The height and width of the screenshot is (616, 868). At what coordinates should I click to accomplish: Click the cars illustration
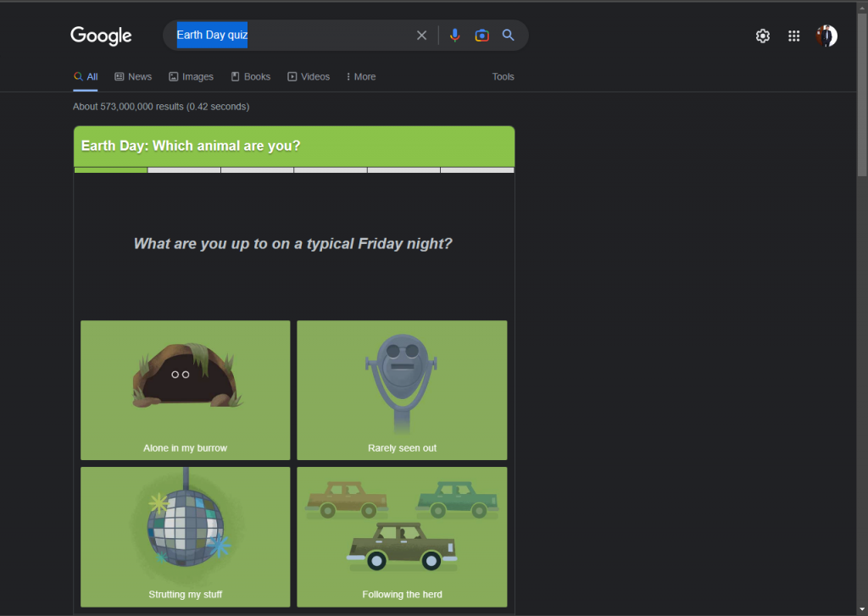[x=402, y=525]
